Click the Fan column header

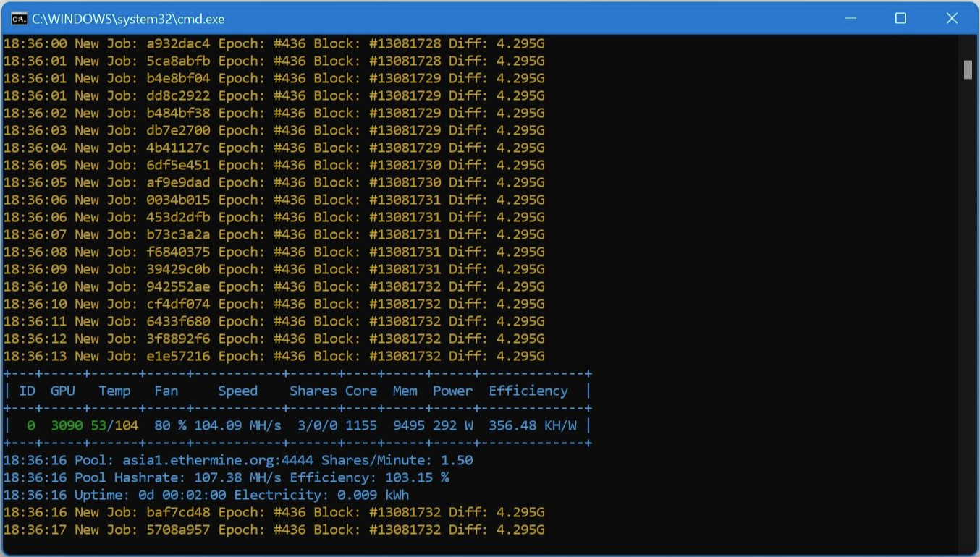166,391
